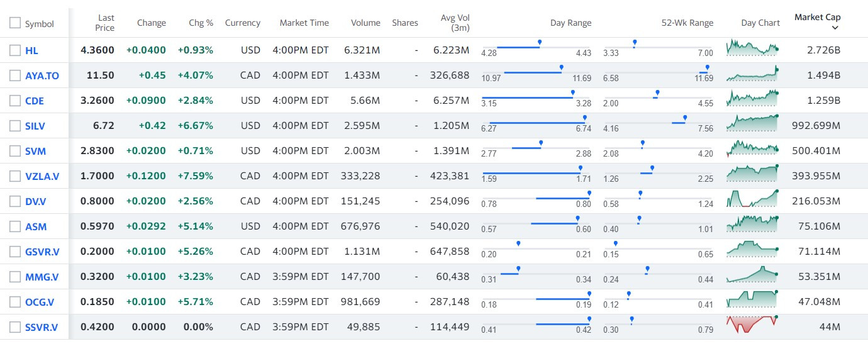Click the Last Price column header

104,23
